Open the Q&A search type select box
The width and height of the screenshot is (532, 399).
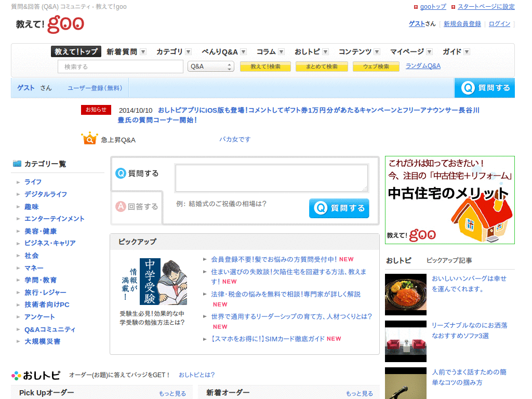(x=211, y=66)
